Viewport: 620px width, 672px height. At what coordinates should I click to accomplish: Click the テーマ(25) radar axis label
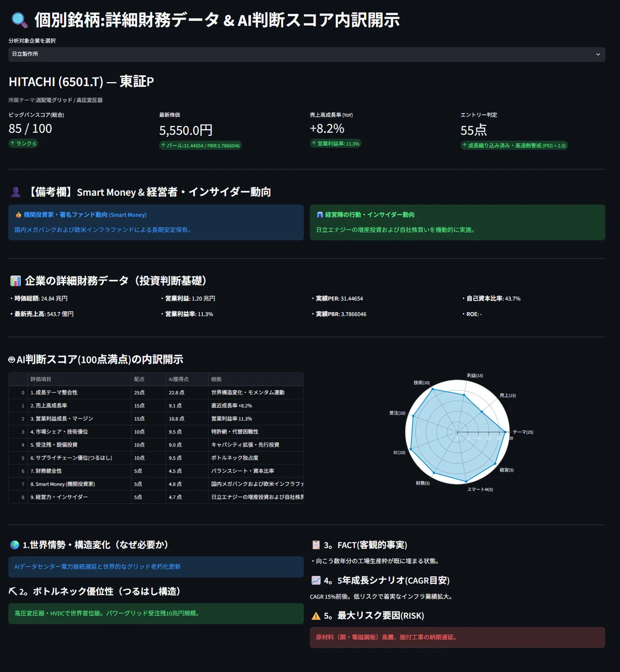(x=523, y=432)
